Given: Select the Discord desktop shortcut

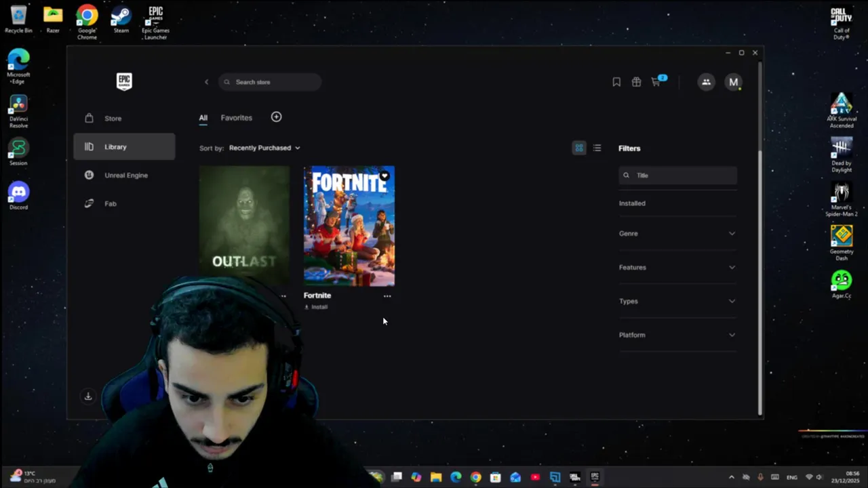Looking at the screenshot, I should click(18, 196).
